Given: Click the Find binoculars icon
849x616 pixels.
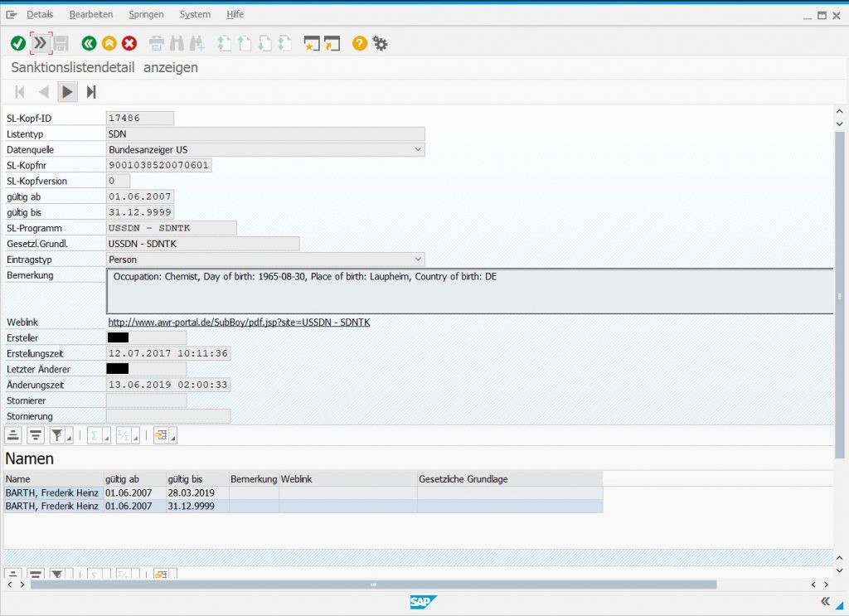Looking at the screenshot, I should click(175, 43).
